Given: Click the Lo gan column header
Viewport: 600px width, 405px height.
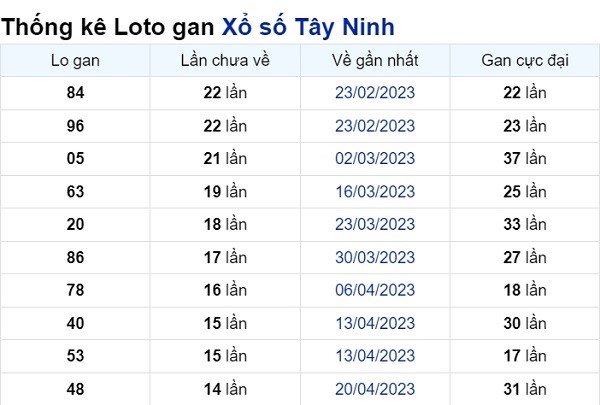Looking at the screenshot, I should coord(75,60).
